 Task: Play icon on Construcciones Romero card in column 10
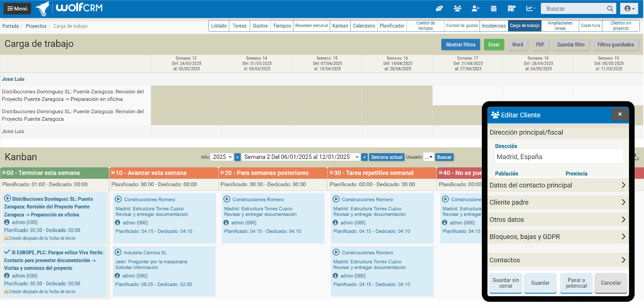click(118, 199)
